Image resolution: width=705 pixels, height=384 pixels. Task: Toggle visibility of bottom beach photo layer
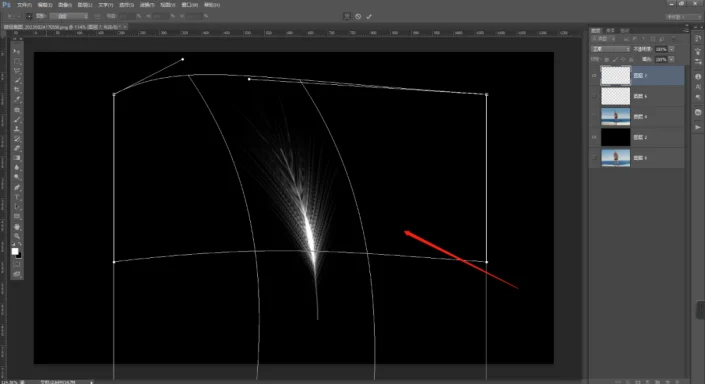(594, 158)
